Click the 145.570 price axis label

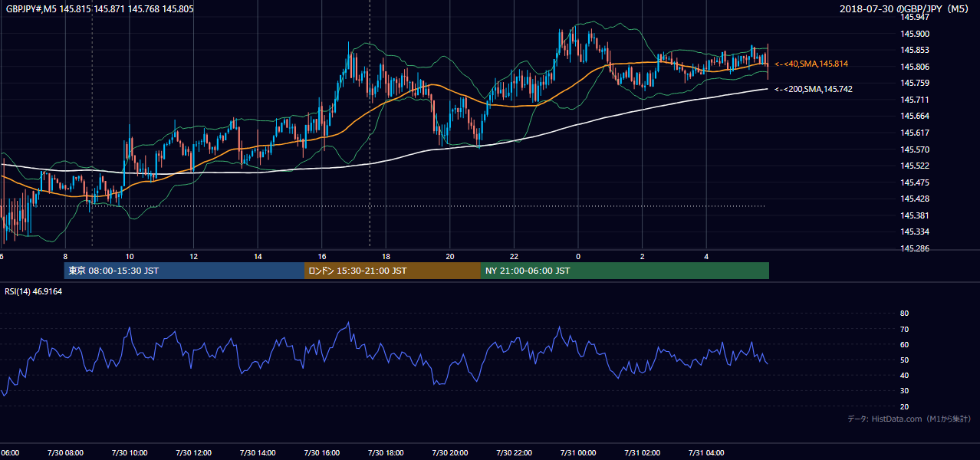(914, 149)
